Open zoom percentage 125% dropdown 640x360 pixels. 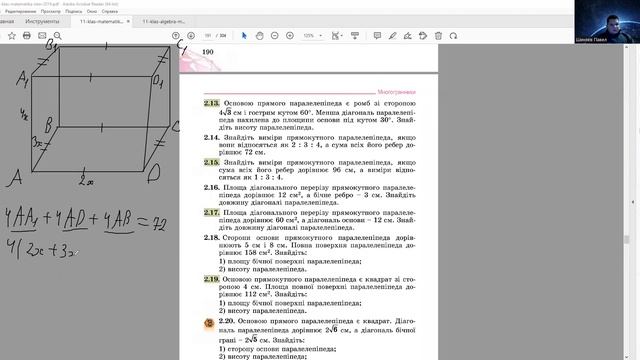313,36
